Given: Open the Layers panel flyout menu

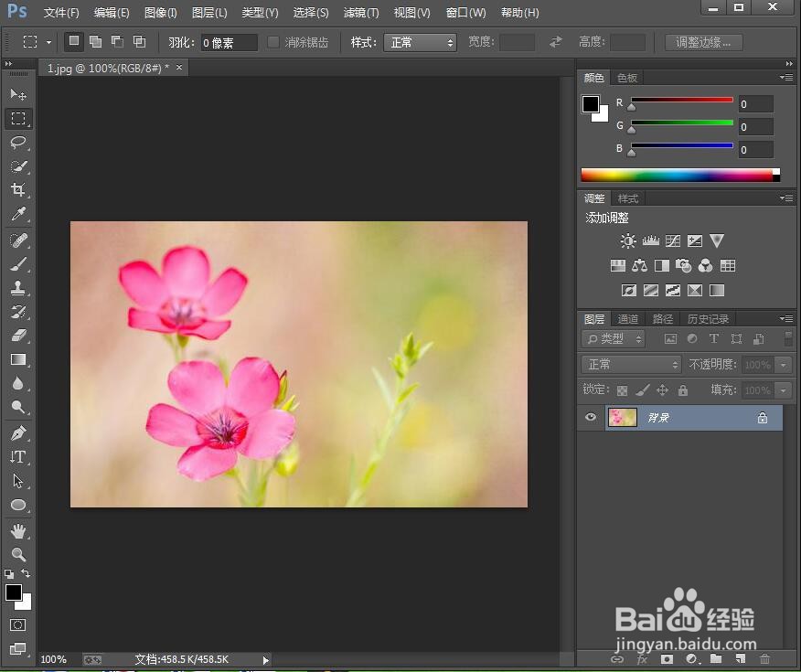Looking at the screenshot, I should 786,319.
